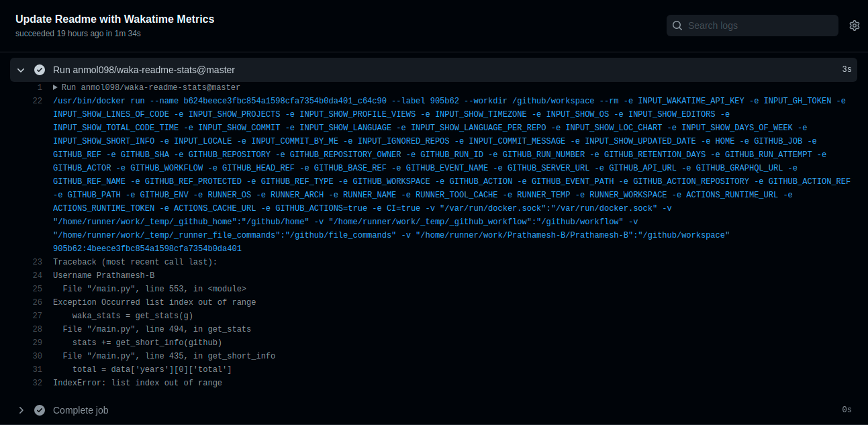Expand the Complete job section
This screenshot has height=425, width=868.
pos(20,410)
